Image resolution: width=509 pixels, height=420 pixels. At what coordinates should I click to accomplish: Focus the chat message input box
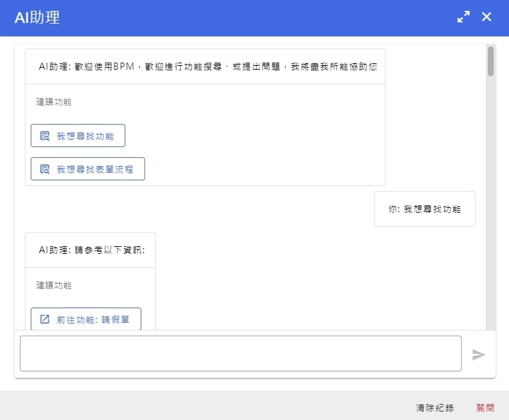[x=240, y=354]
